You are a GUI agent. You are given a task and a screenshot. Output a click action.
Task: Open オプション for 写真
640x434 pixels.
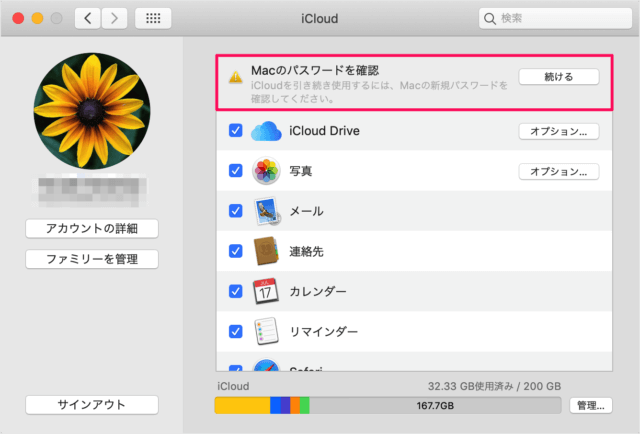[559, 171]
